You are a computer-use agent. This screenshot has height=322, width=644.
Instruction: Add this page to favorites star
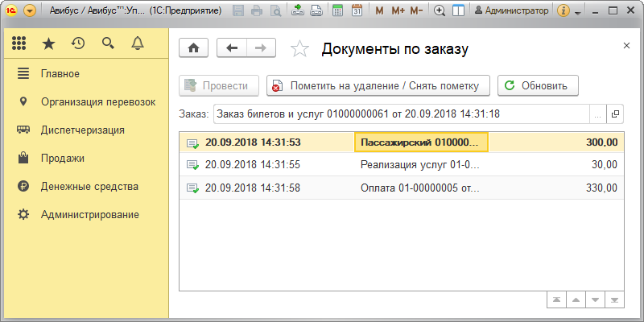click(x=299, y=49)
